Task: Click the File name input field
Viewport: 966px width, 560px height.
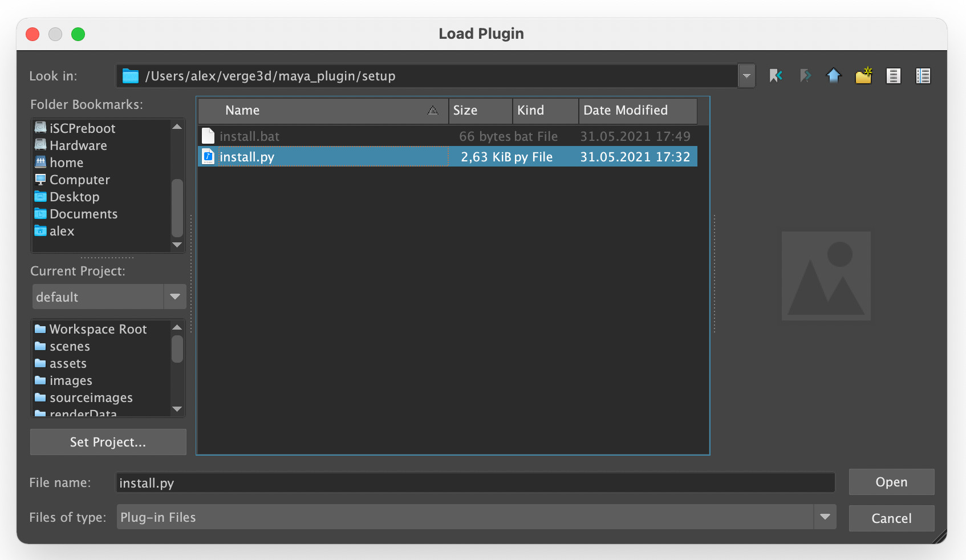Action: point(476,483)
